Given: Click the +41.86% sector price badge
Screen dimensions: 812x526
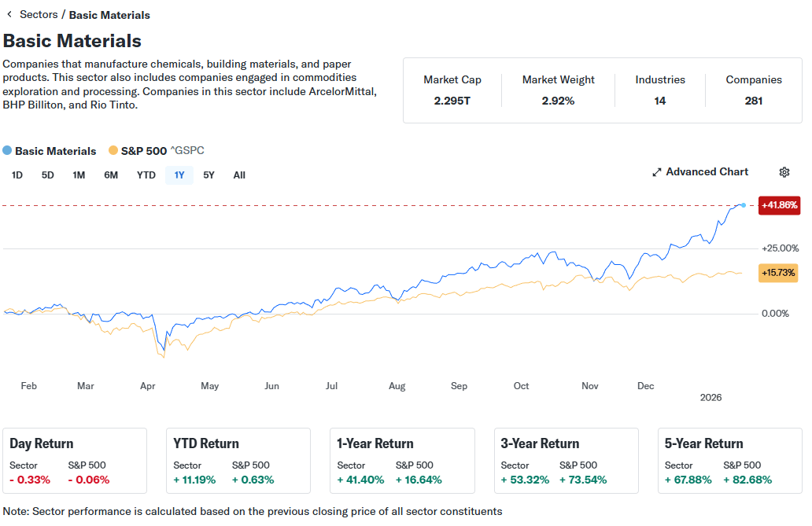Looking at the screenshot, I should point(779,205).
